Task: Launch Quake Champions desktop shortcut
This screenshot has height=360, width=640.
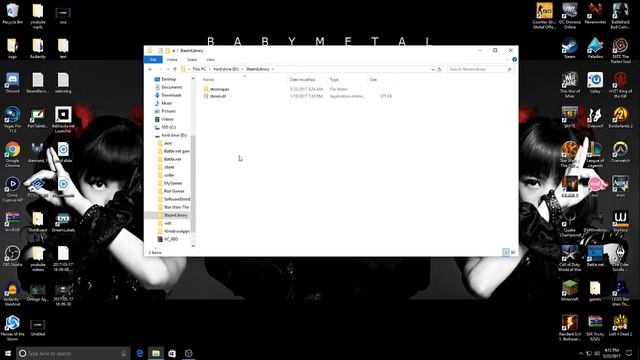Action: click(x=569, y=224)
